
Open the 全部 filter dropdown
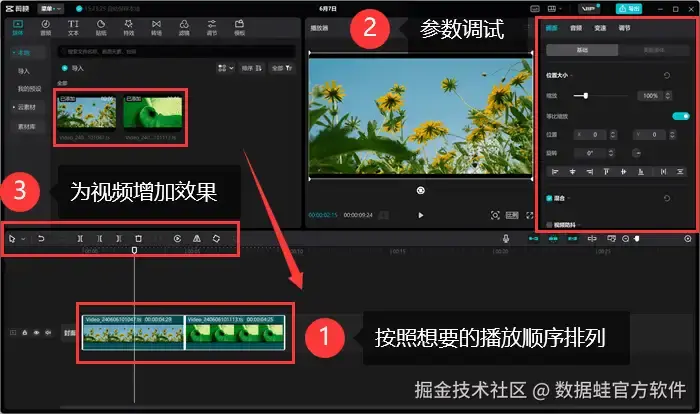[x=282, y=68]
